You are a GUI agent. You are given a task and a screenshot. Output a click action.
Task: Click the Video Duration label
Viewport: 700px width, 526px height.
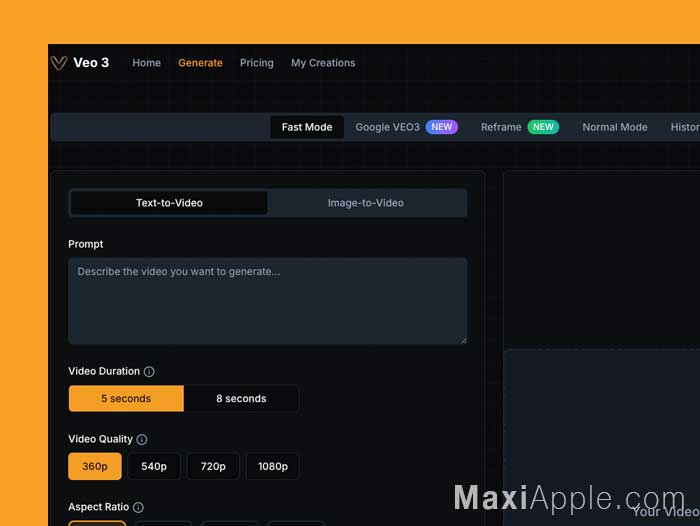[x=104, y=372]
